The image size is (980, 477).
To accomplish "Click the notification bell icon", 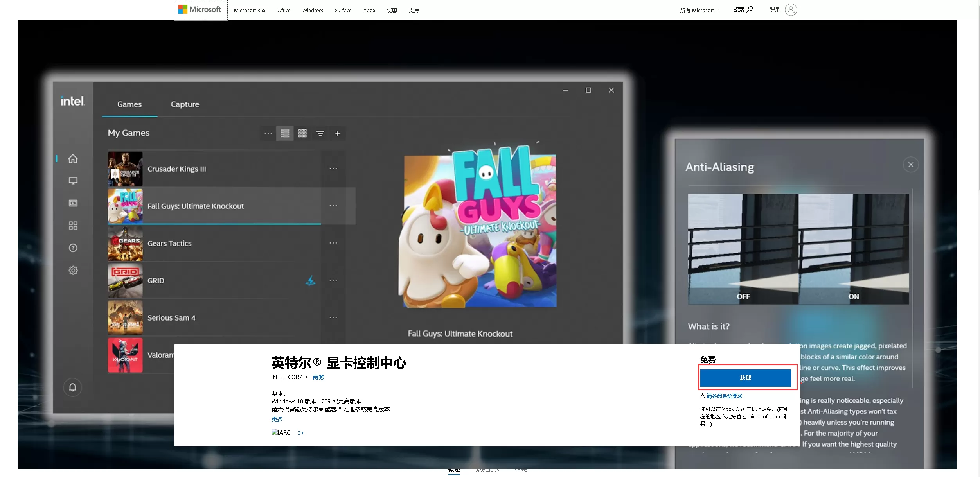I will point(73,387).
